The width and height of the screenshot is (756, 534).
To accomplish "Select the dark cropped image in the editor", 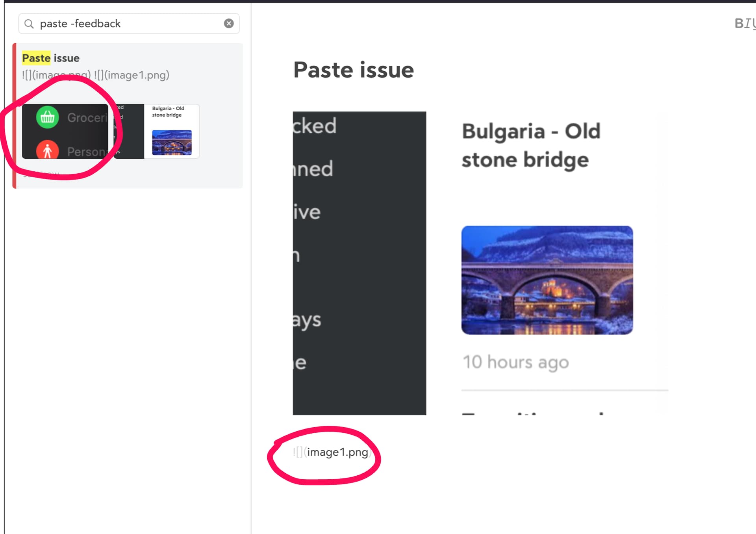I will (359, 263).
